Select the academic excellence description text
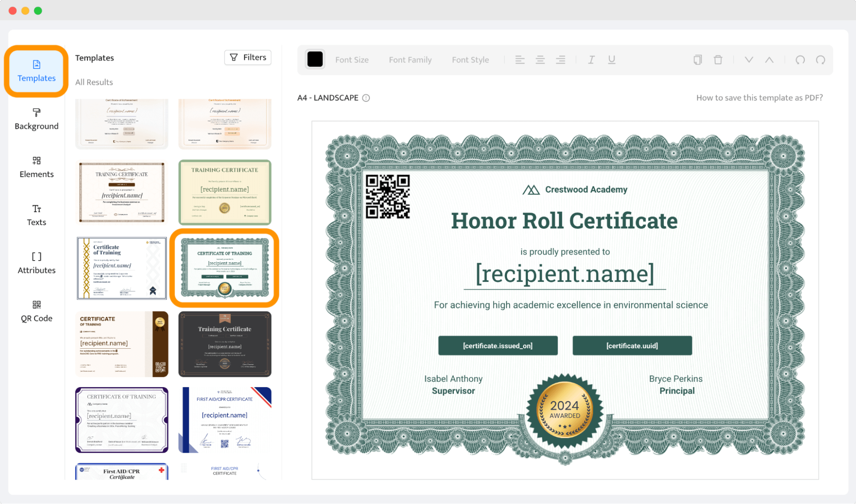Image resolution: width=856 pixels, height=504 pixels. pos(571,305)
